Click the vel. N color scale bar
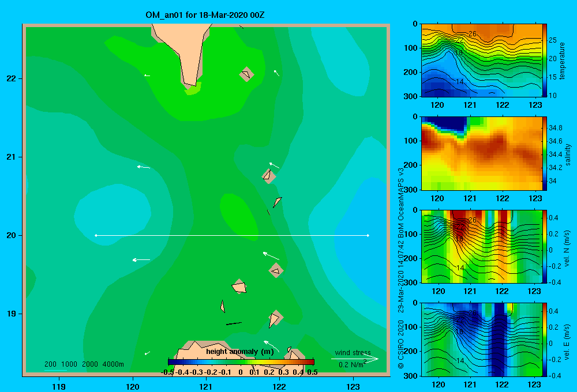Screen dimensions: 577x392 tap(545, 246)
